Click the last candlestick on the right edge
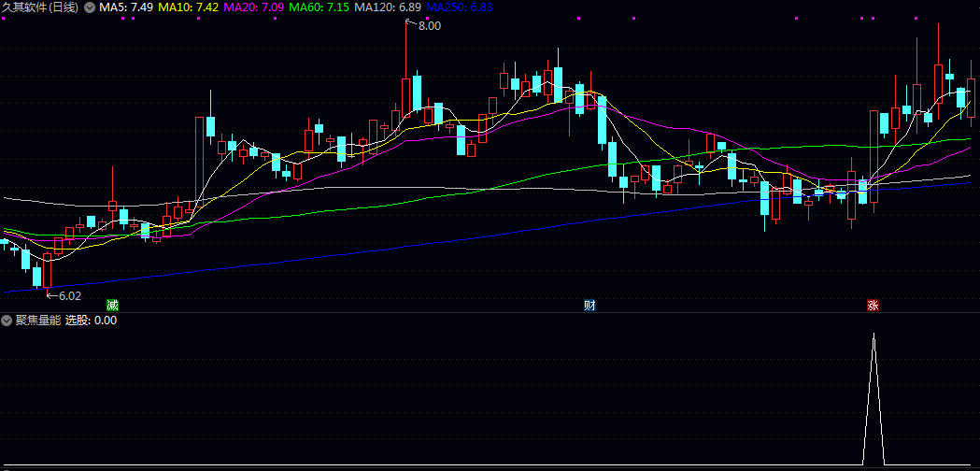Image resolution: width=980 pixels, height=471 pixels. pyautogui.click(x=972, y=98)
